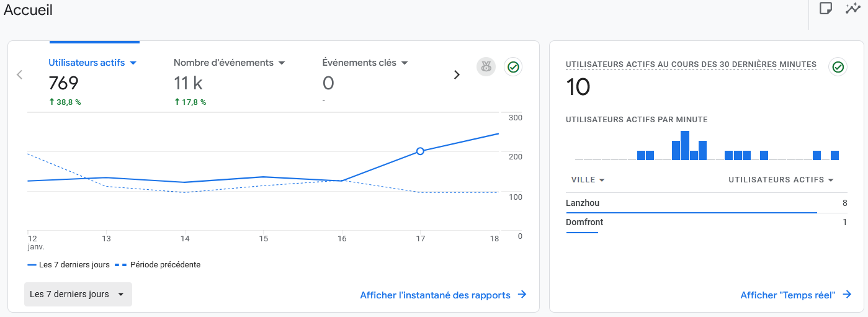Click arrow beside Afficher "Temps réel"
The height and width of the screenshot is (317, 868).
pos(847,295)
